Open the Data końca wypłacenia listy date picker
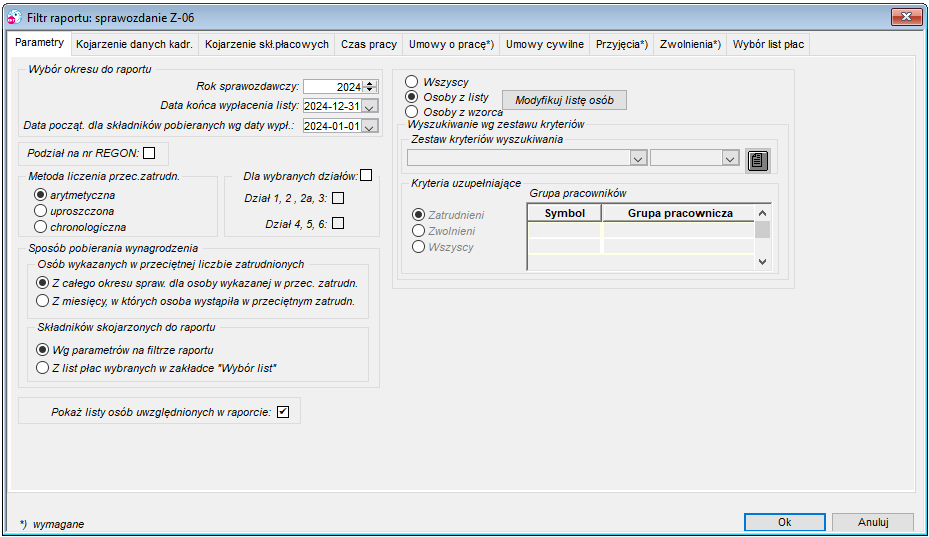 tap(370, 107)
